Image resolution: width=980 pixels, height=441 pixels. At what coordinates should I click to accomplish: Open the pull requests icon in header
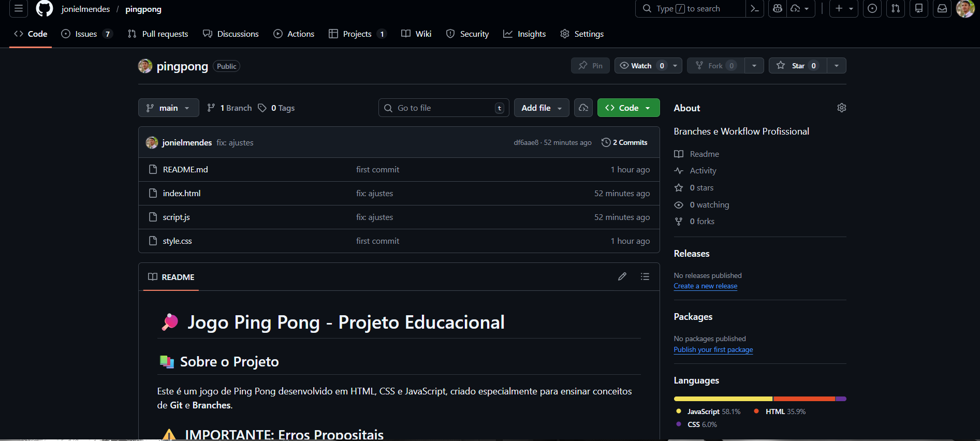896,9
